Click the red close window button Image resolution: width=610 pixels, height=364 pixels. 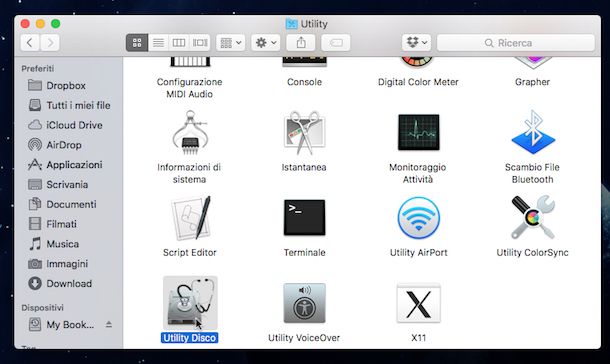click(x=25, y=24)
